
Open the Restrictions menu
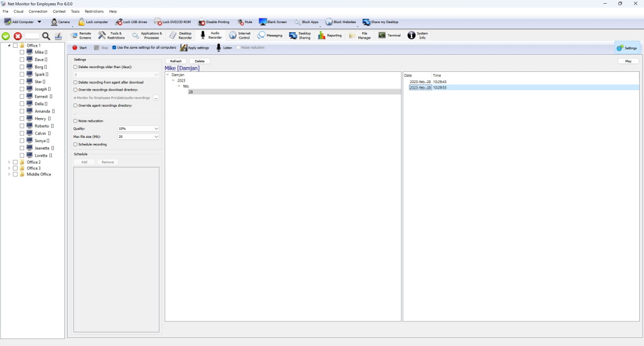[x=94, y=11]
